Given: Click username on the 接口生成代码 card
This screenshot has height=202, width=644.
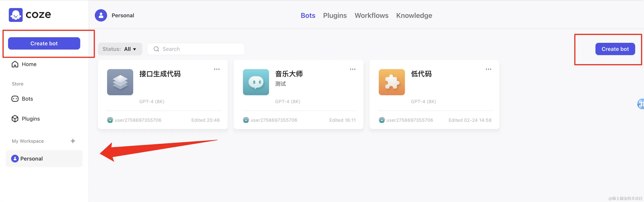Looking at the screenshot, I should pos(138,120).
